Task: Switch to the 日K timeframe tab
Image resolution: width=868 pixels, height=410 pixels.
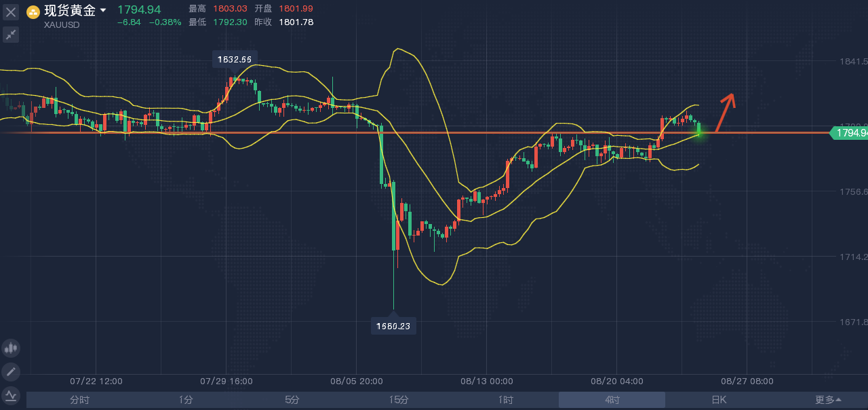Action: 718,400
